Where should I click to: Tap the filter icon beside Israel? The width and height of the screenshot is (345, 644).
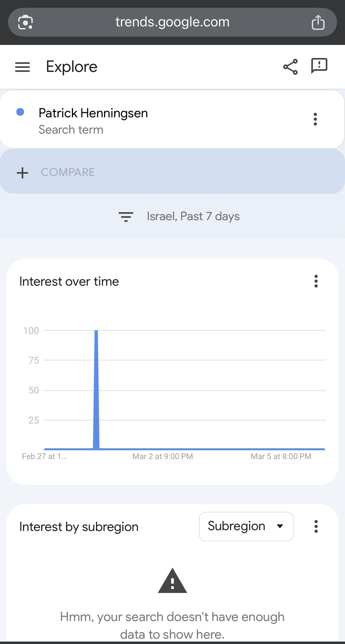pos(126,216)
